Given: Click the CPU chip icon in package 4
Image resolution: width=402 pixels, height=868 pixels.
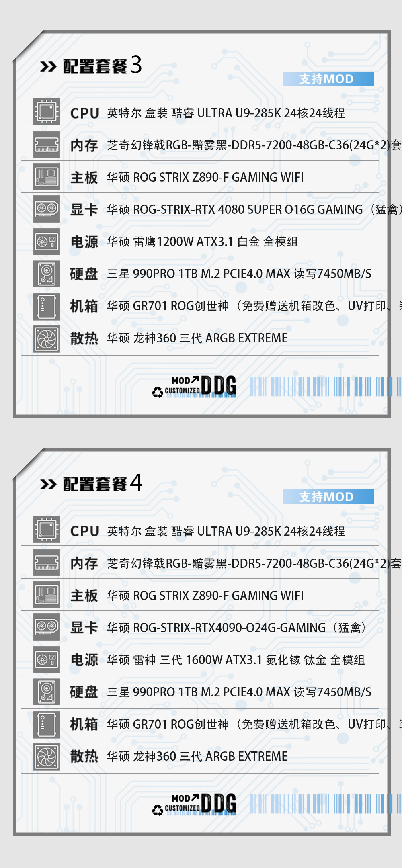Looking at the screenshot, I should (47, 530).
